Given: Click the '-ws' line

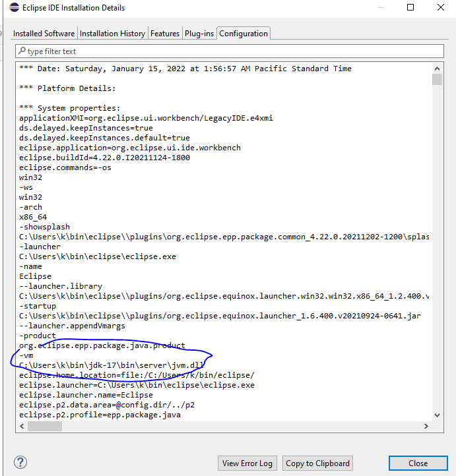Looking at the screenshot, I should 26,187.
